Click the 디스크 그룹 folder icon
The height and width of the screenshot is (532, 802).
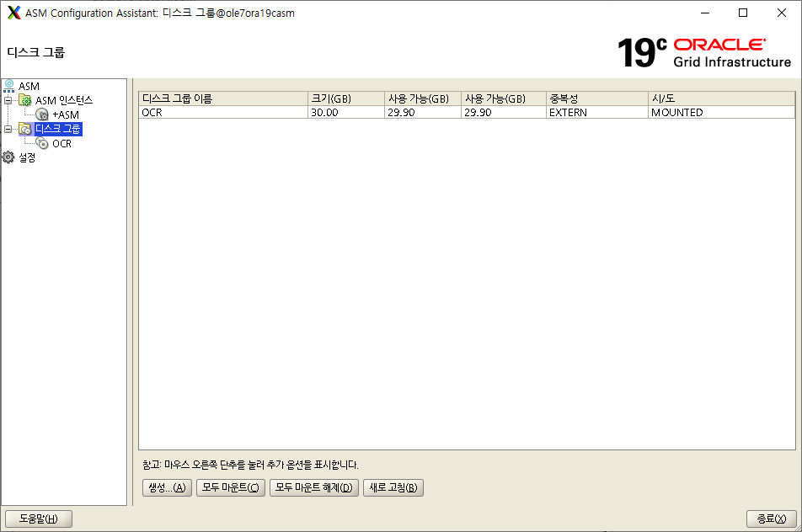click(x=25, y=129)
